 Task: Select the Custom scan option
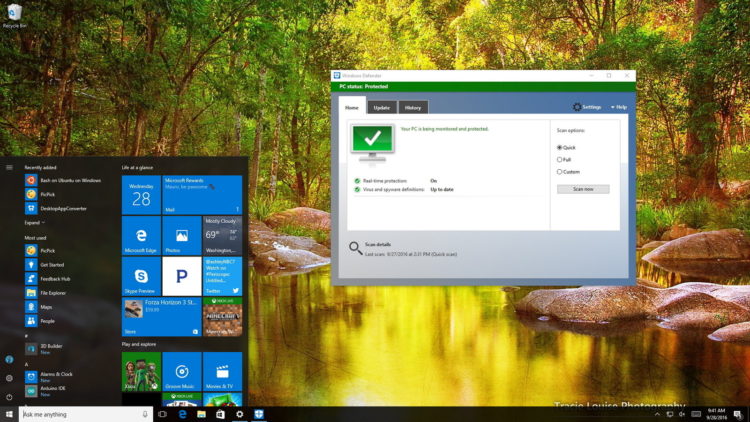coord(559,172)
